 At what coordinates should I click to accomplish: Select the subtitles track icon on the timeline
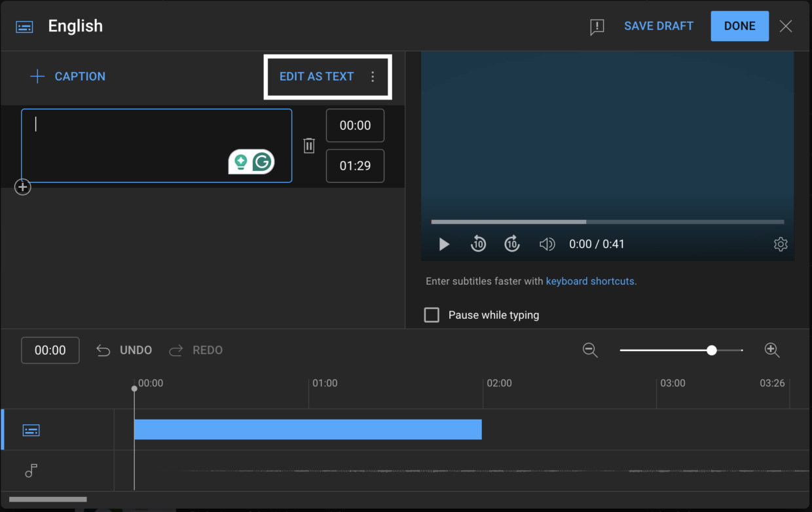point(30,430)
